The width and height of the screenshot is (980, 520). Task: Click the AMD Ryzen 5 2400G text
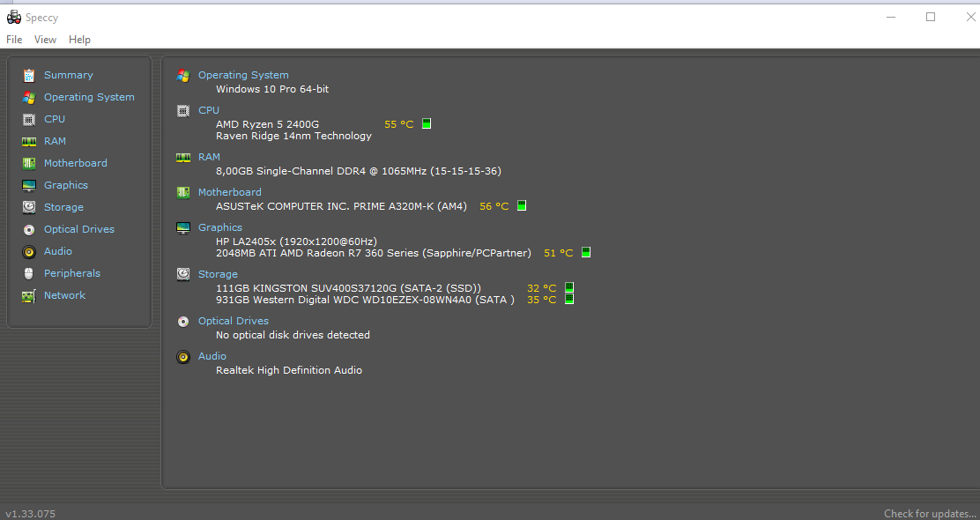268,124
